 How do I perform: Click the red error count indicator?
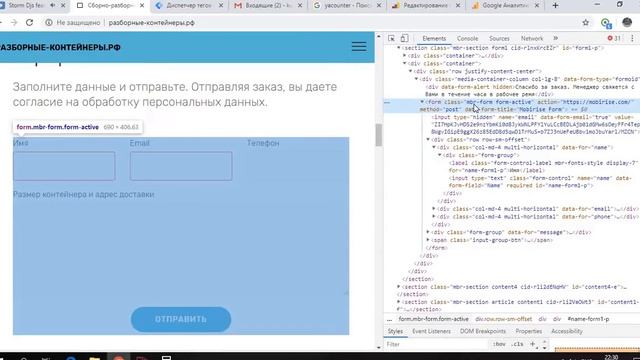pyautogui.click(x=614, y=38)
